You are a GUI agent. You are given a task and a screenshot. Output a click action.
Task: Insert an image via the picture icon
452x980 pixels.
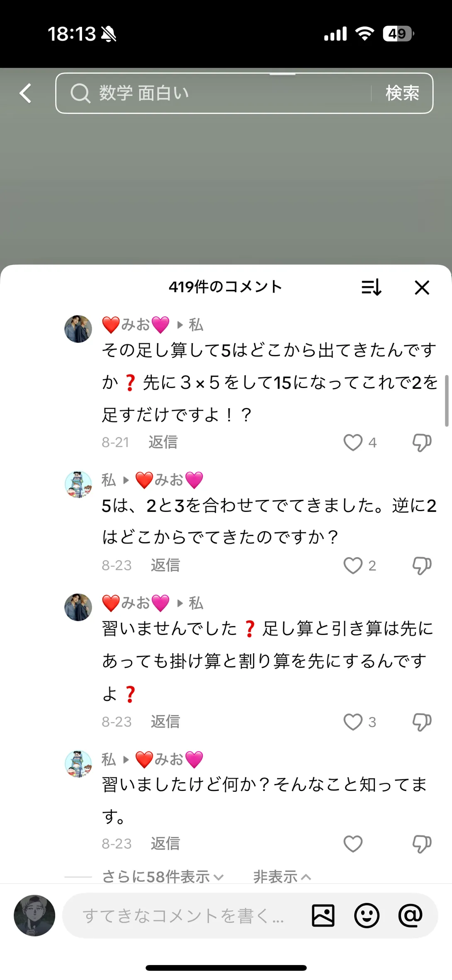(x=323, y=915)
